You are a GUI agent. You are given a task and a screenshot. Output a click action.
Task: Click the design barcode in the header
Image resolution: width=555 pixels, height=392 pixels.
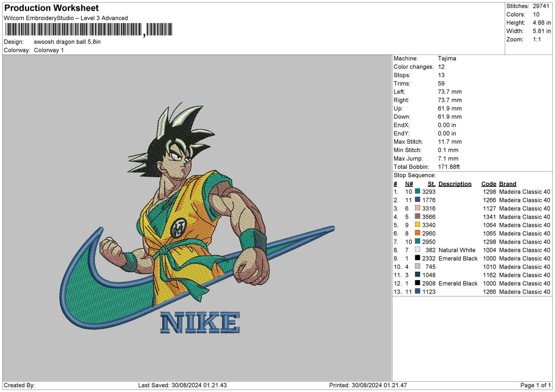point(88,30)
